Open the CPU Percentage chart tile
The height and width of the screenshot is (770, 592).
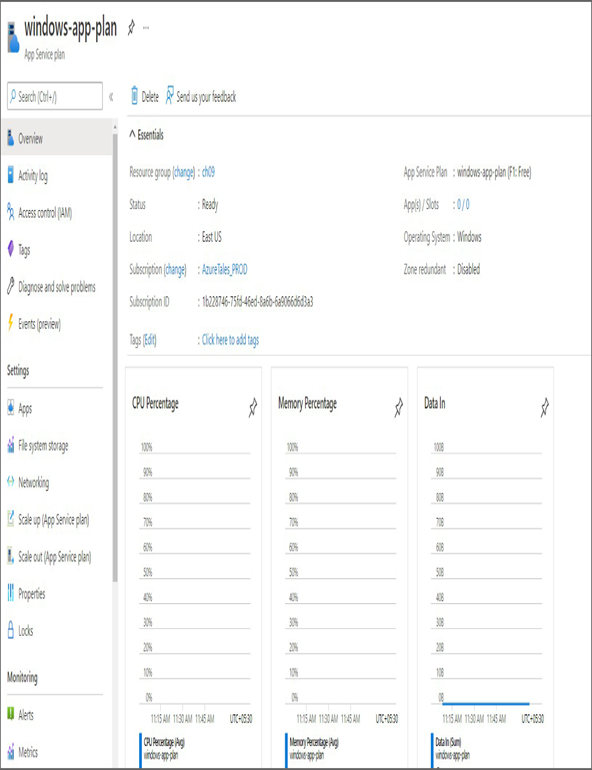[x=193, y=567]
